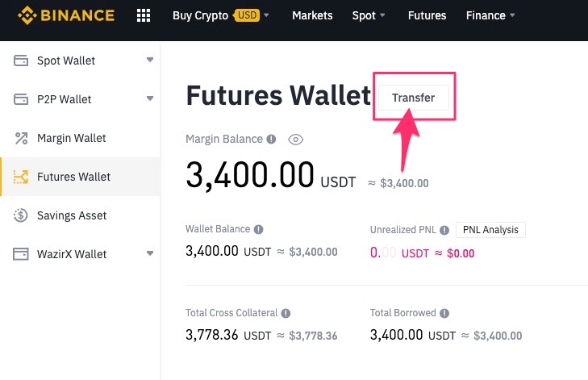Expand the Spot Wallet sidebar arrow

[x=150, y=61]
